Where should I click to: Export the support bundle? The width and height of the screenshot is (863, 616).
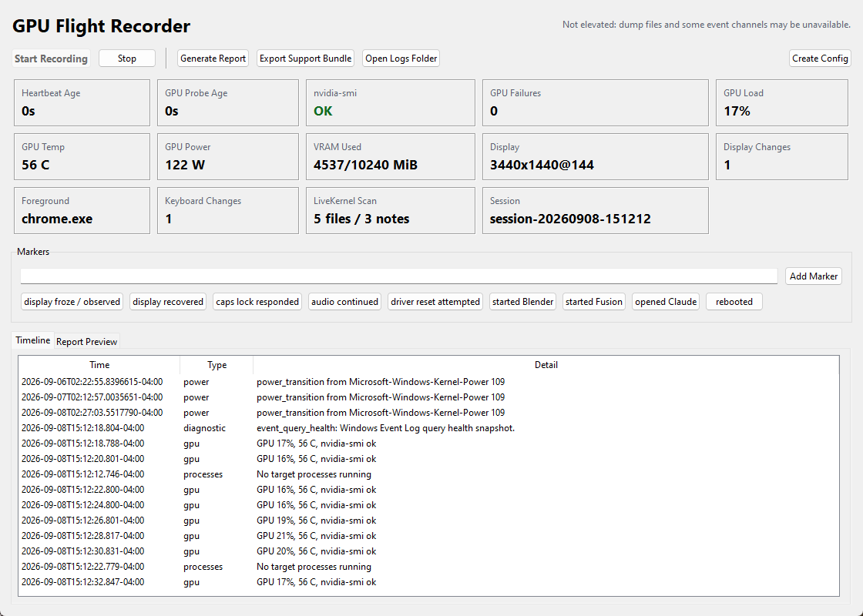[305, 59]
